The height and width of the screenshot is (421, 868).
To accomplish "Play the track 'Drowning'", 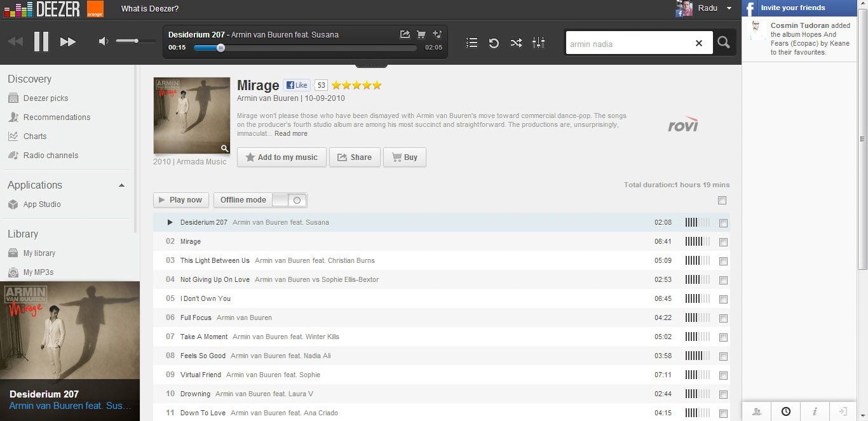I will [195, 394].
